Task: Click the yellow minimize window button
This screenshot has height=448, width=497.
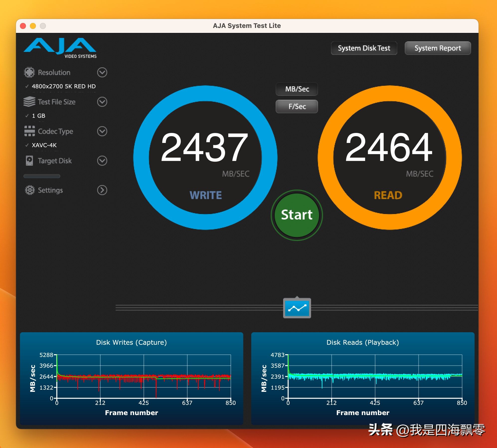Action: click(33, 26)
